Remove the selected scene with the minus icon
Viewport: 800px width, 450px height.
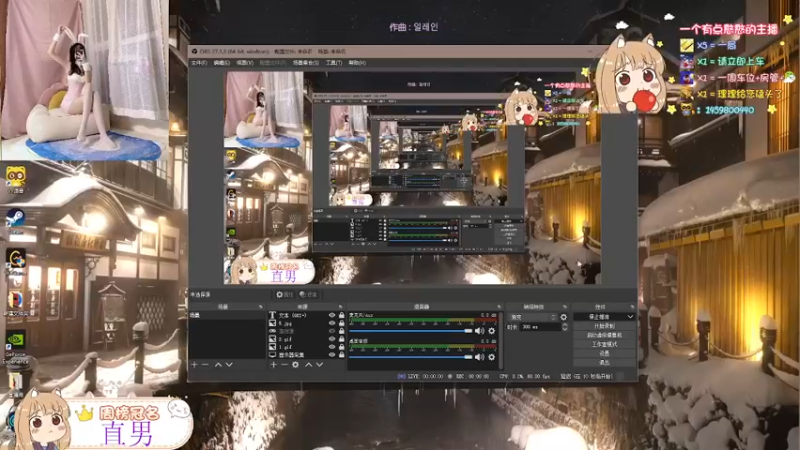click(x=205, y=365)
